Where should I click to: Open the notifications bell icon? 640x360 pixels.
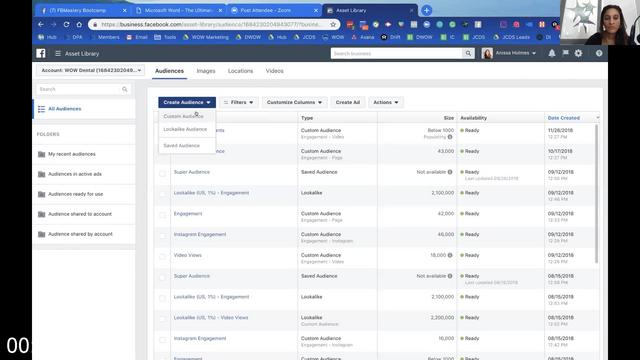coord(552,53)
